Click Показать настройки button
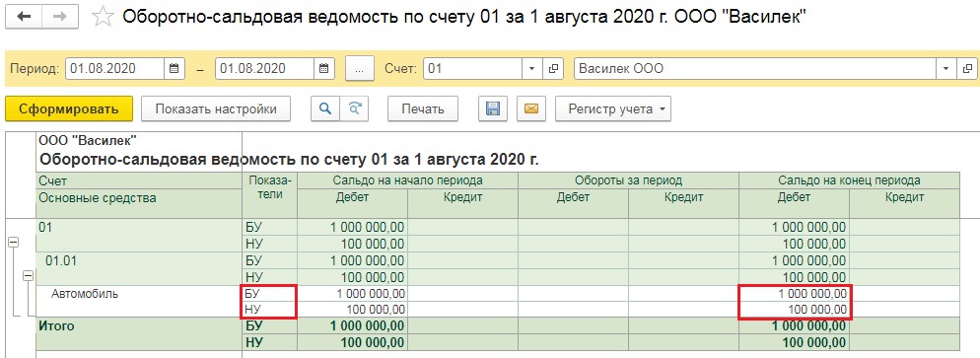This screenshot has width=980, height=358. pos(216,108)
